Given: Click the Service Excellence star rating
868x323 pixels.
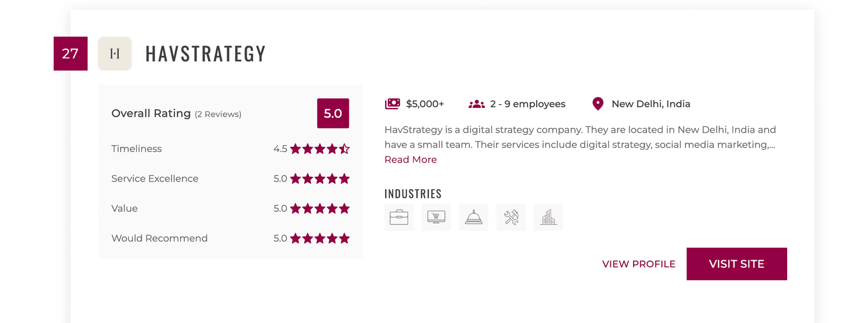Looking at the screenshot, I should (320, 179).
